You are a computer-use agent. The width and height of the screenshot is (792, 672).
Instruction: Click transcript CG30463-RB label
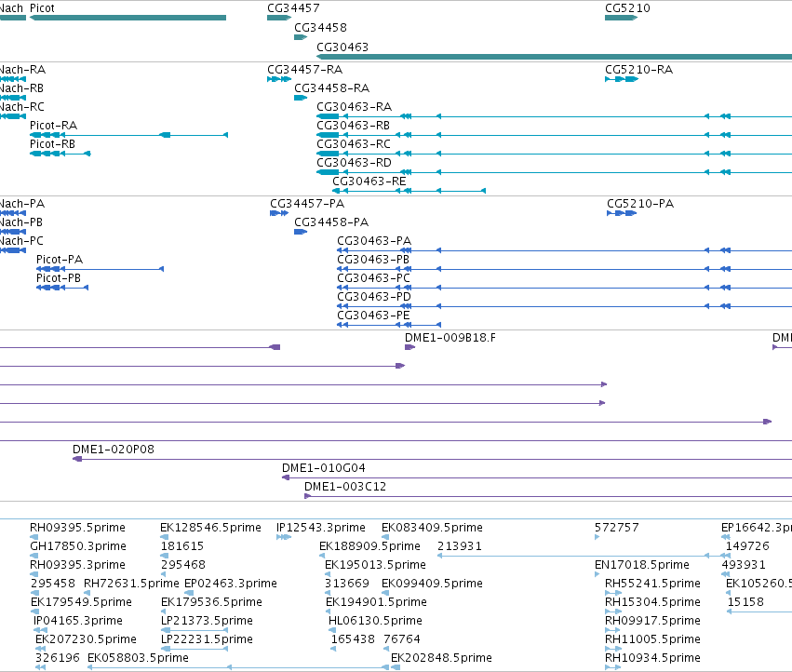point(353,126)
